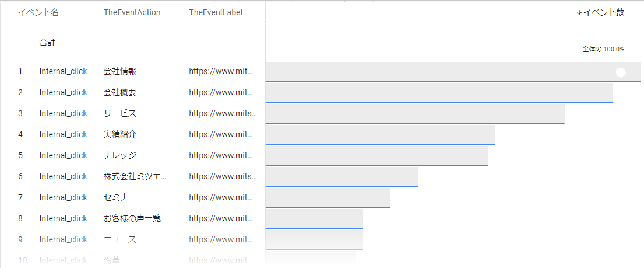Click the white circle on row 1 bar
Viewport: 644px width, 268px height.
(621, 72)
